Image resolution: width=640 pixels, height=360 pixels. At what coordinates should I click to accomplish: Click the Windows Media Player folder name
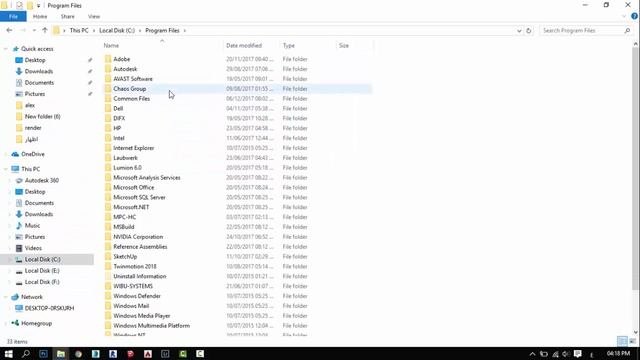point(142,316)
